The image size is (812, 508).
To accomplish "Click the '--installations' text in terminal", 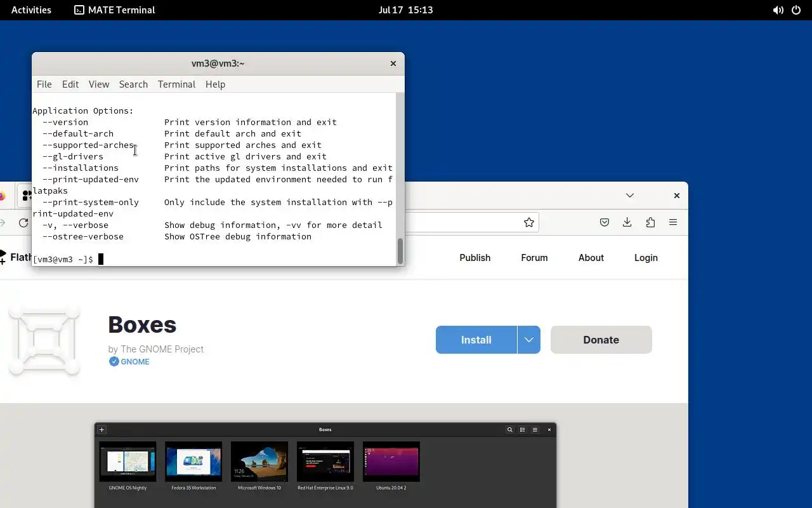I will 81,168.
